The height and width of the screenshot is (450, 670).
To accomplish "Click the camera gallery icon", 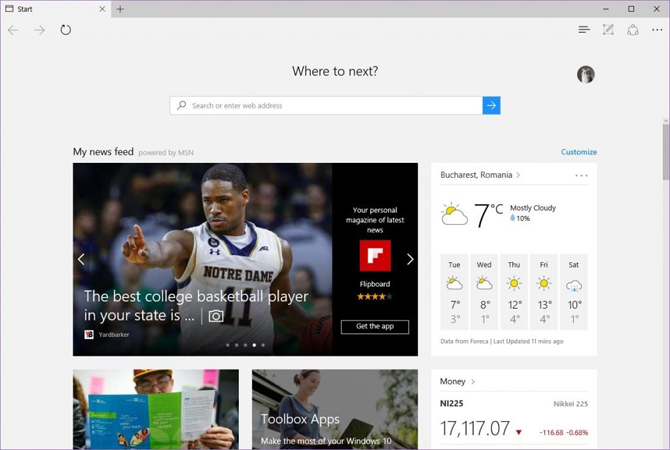I will (x=216, y=316).
